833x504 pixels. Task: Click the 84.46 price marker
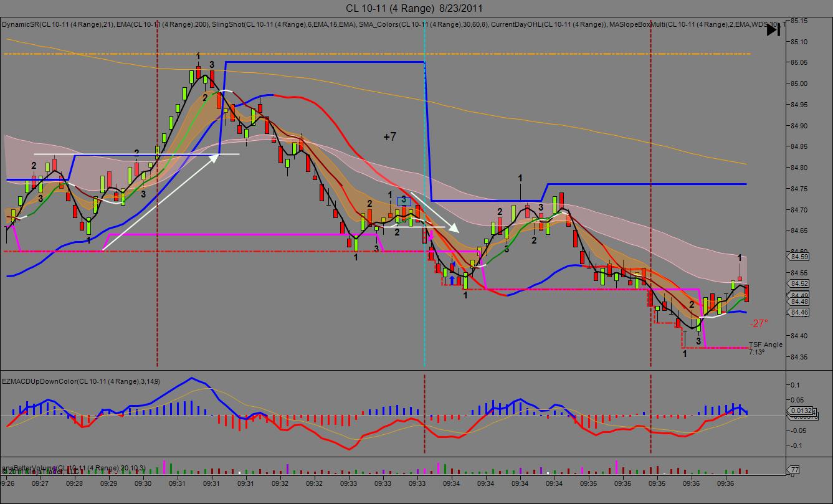coord(799,312)
